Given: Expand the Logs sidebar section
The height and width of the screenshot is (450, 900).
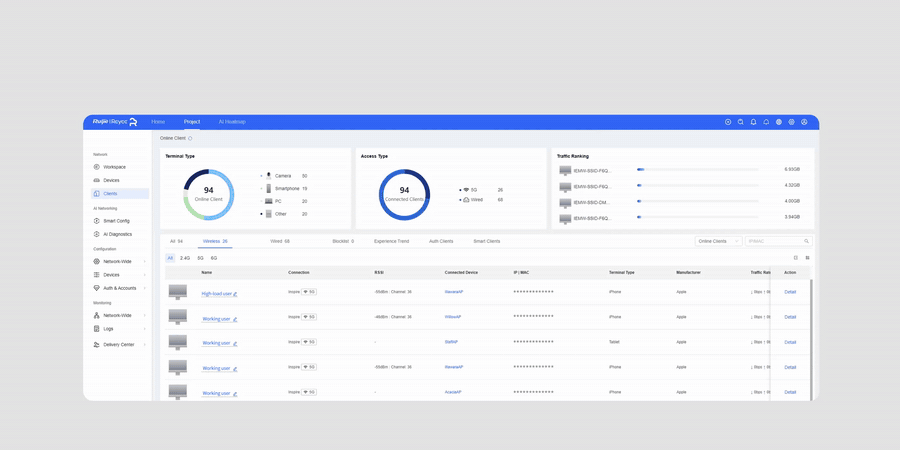Looking at the screenshot, I should pyautogui.click(x=119, y=329).
